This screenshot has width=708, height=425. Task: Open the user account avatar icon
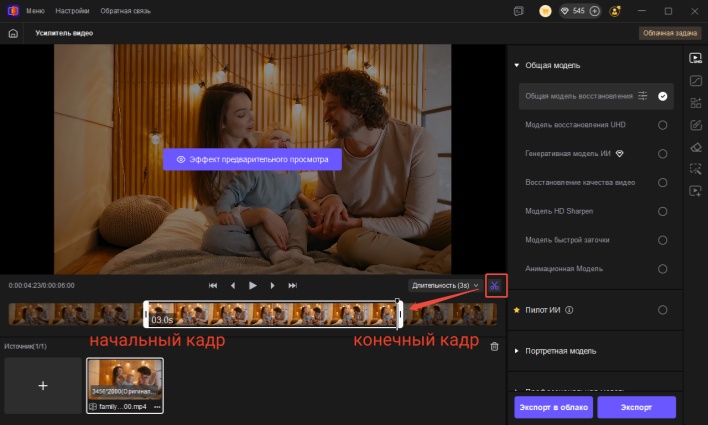pos(615,11)
